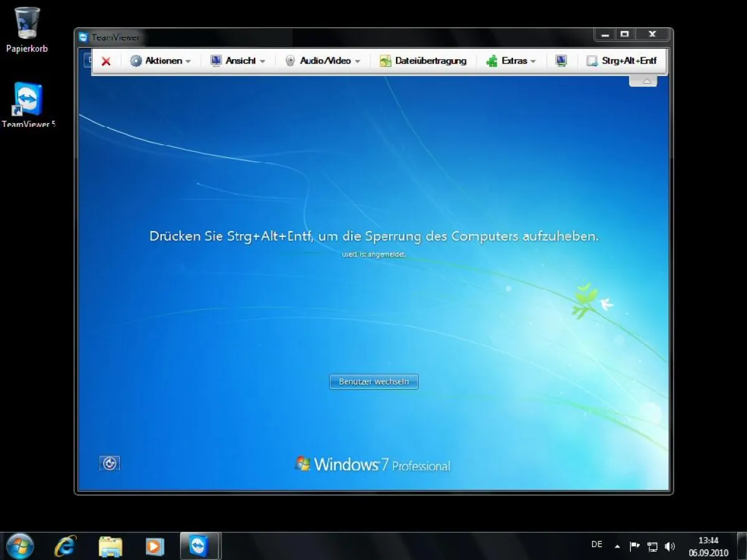The width and height of the screenshot is (747, 560).
Task: Open the Audio/Video settings icon
Action: point(289,60)
